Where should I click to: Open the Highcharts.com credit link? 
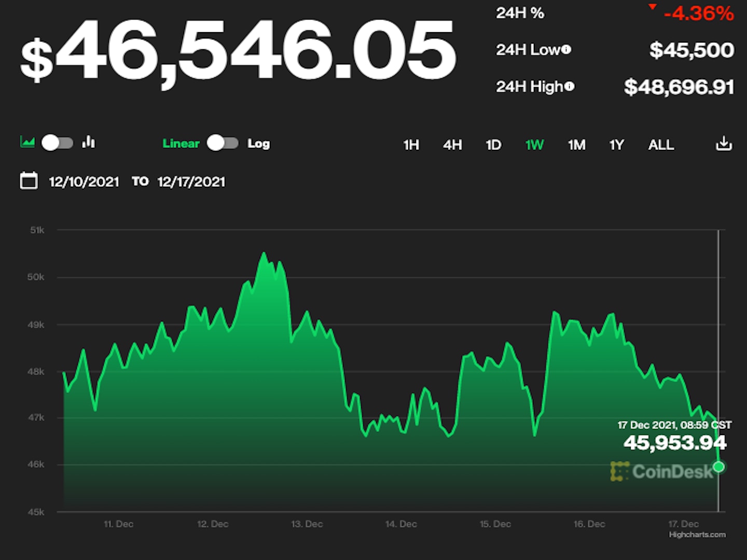[697, 535]
